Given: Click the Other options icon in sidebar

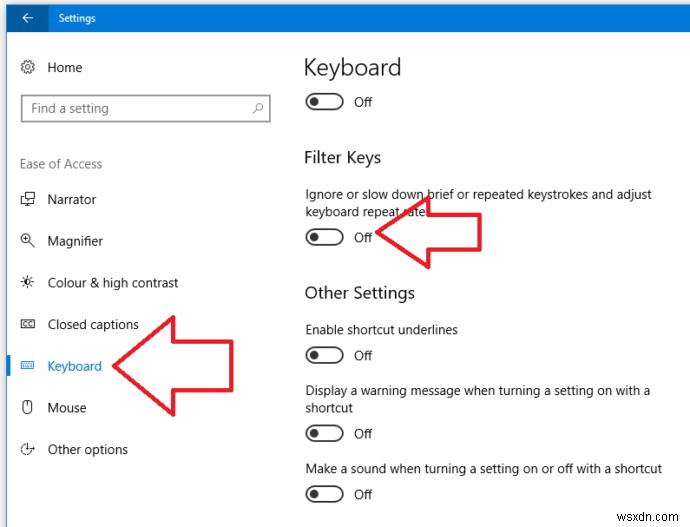Looking at the screenshot, I should point(27,449).
